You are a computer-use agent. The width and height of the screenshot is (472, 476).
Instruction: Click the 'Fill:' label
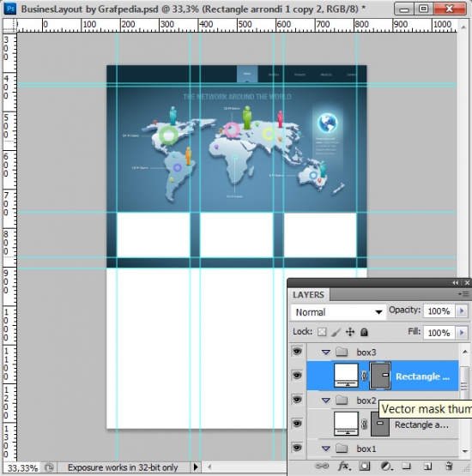[414, 331]
